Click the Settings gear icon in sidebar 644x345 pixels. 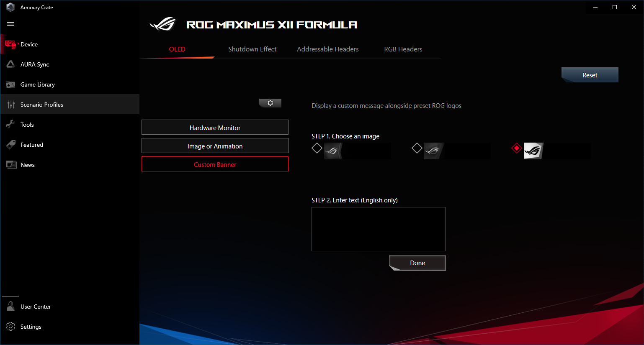click(x=10, y=327)
